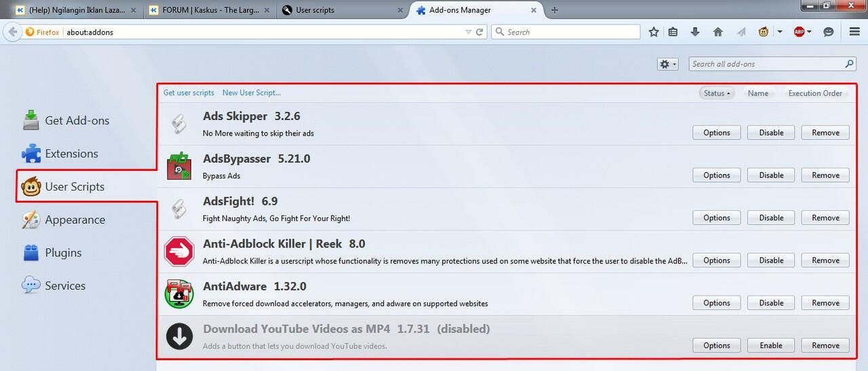The image size is (868, 371).
Task: Click the bookmark star icon
Action: [x=654, y=32]
